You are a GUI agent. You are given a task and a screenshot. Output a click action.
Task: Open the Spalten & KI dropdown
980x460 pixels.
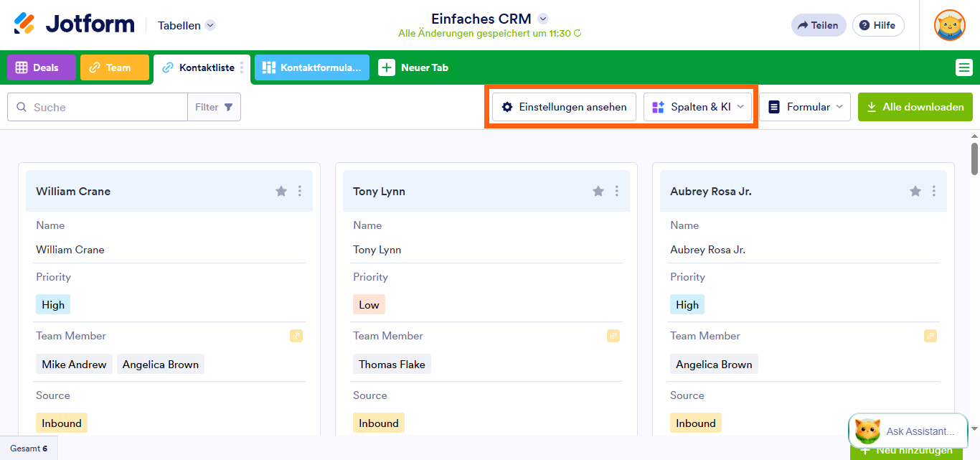(x=698, y=107)
